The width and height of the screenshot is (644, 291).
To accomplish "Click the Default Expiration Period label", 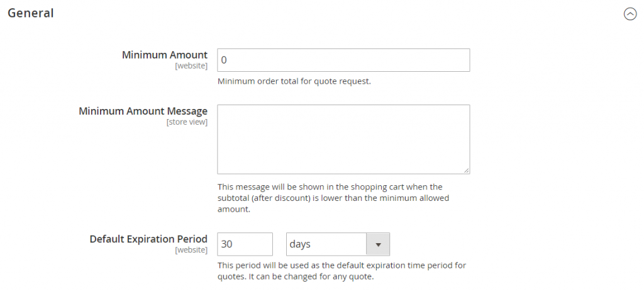I will [148, 239].
